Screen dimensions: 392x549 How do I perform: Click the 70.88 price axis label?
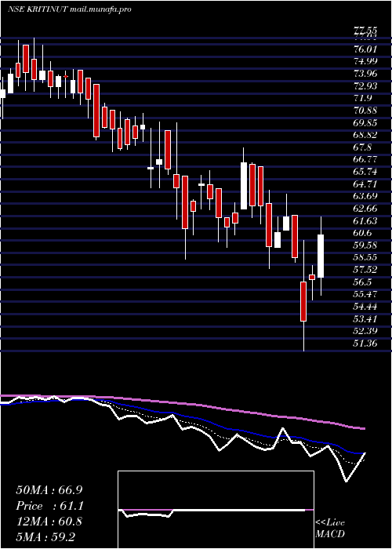(365, 111)
